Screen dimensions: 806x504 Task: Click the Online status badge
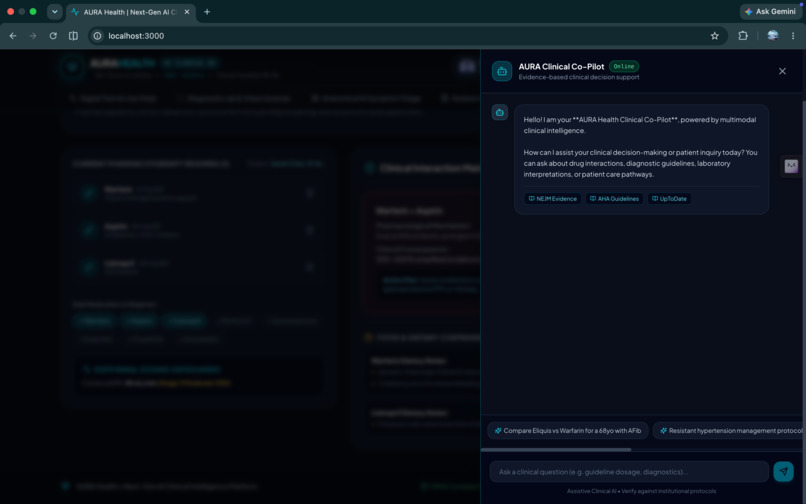pos(624,66)
